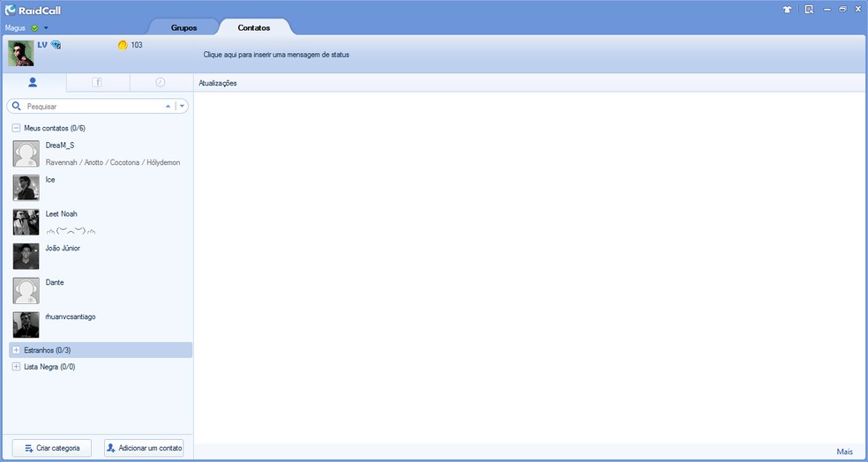Restore down the RaidCall window
Screen dimensions: 868x462
[x=842, y=10]
